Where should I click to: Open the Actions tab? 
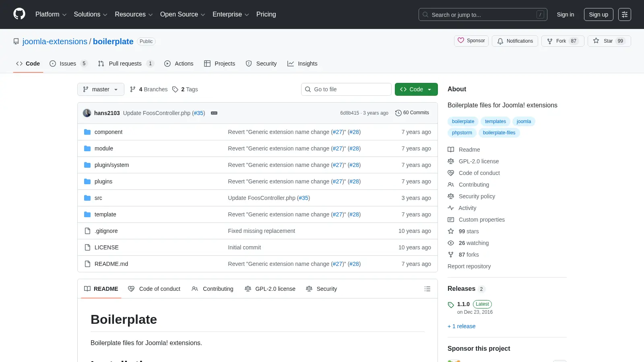coord(179,64)
